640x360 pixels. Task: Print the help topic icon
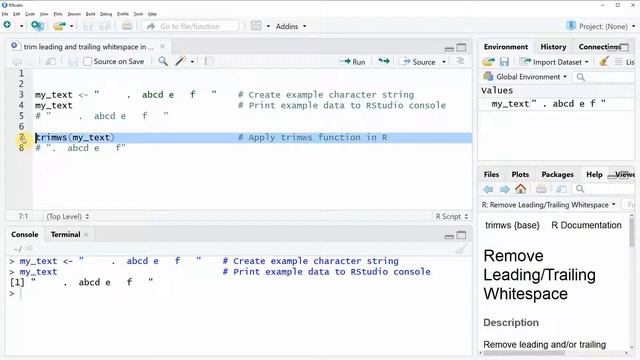click(x=541, y=189)
